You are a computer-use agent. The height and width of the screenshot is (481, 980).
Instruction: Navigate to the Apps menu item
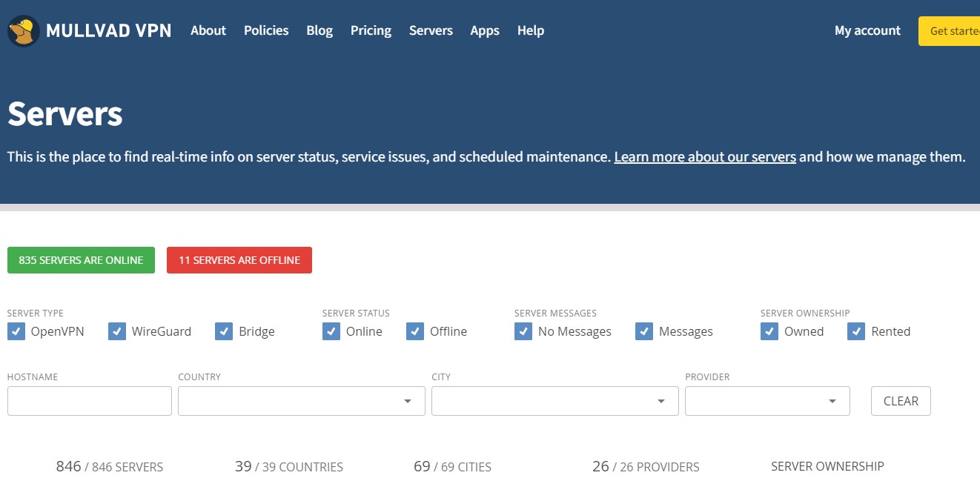tap(484, 30)
